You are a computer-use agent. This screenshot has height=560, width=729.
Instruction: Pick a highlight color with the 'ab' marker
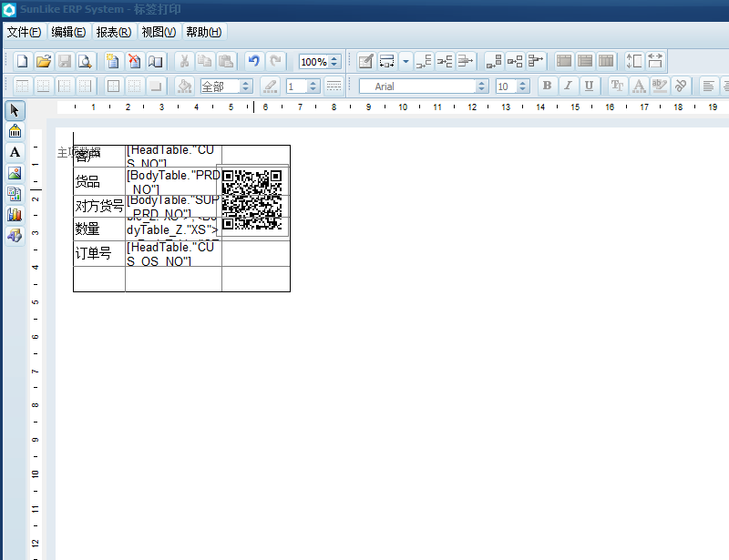coord(660,86)
